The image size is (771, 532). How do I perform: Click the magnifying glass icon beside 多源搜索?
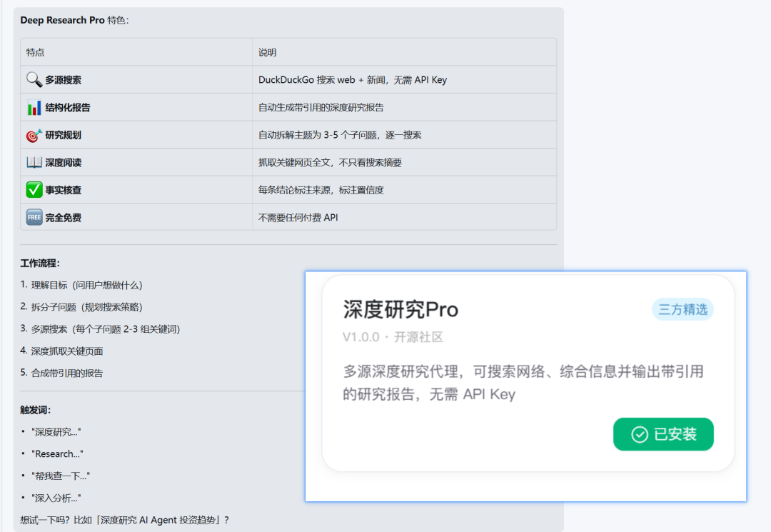[x=34, y=79]
